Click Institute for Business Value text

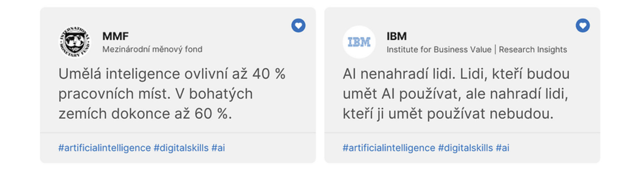(439, 50)
